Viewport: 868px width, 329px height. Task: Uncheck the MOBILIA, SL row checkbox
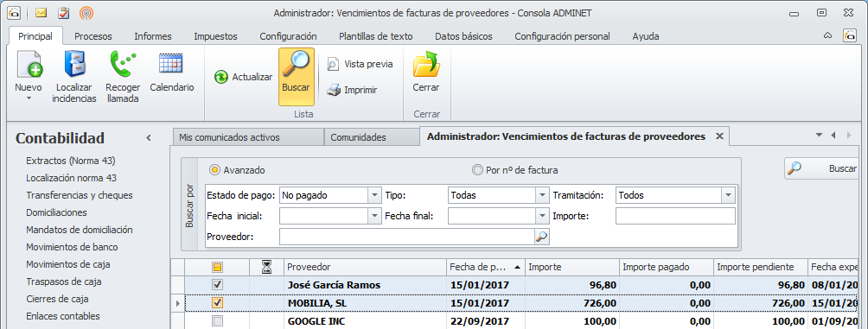[x=218, y=303]
